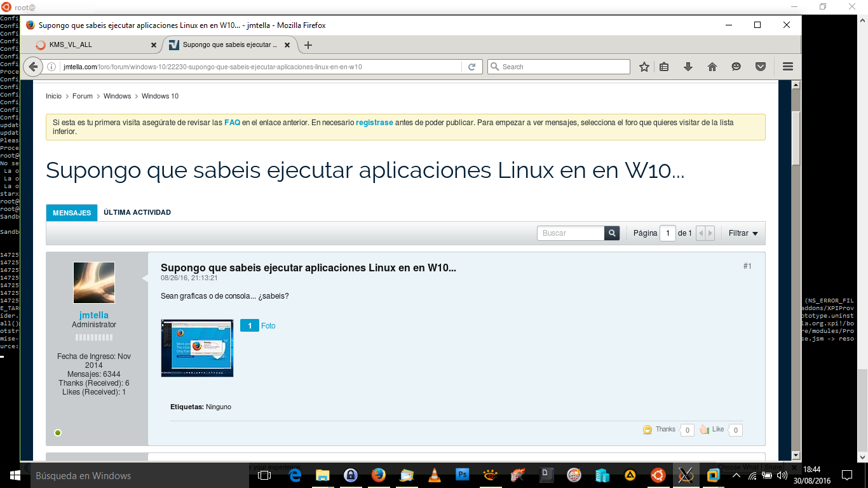Open VLC from the Windows taskbar

coord(435,475)
